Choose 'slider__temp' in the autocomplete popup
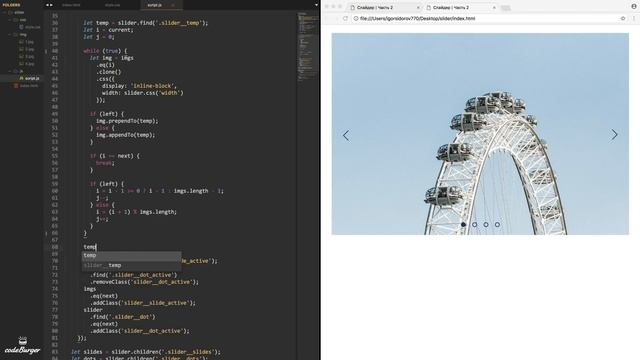640x360 pixels. (x=131, y=265)
